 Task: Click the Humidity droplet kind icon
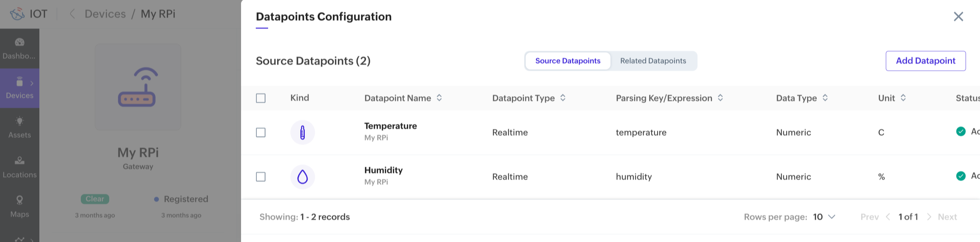coord(302,177)
